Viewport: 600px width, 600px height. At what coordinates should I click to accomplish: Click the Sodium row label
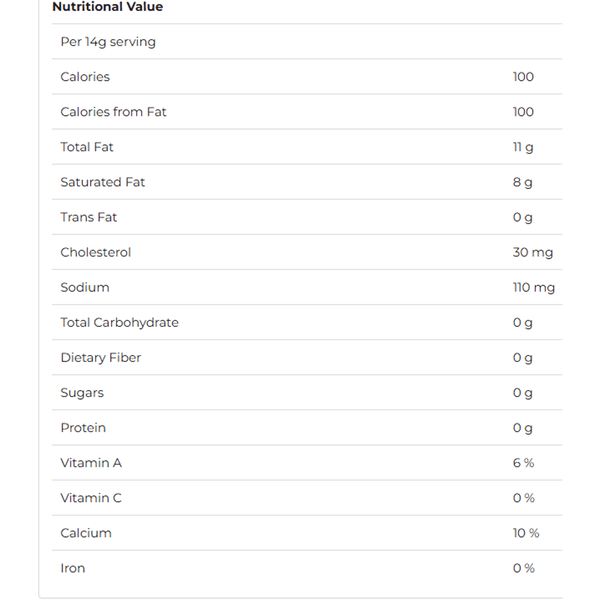point(85,287)
